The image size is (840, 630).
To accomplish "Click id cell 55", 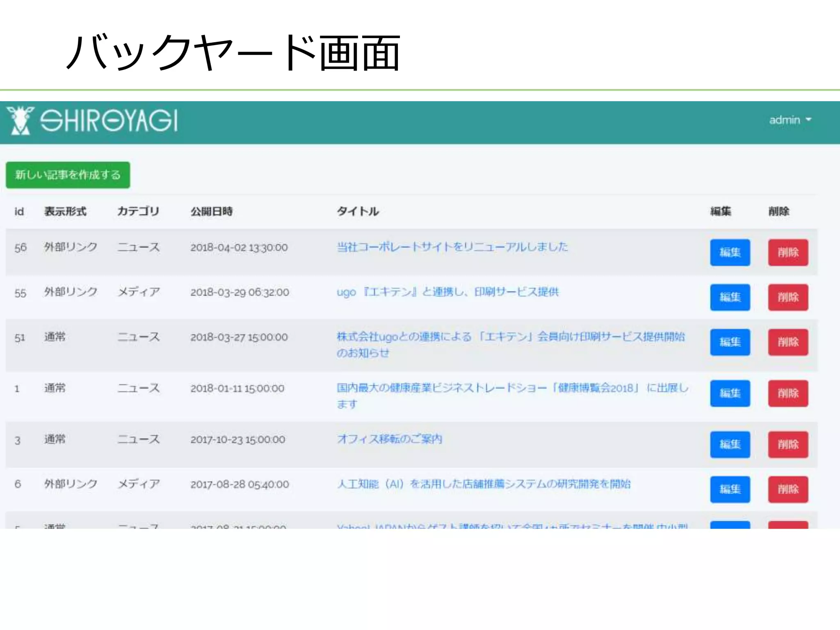I will (x=21, y=293).
